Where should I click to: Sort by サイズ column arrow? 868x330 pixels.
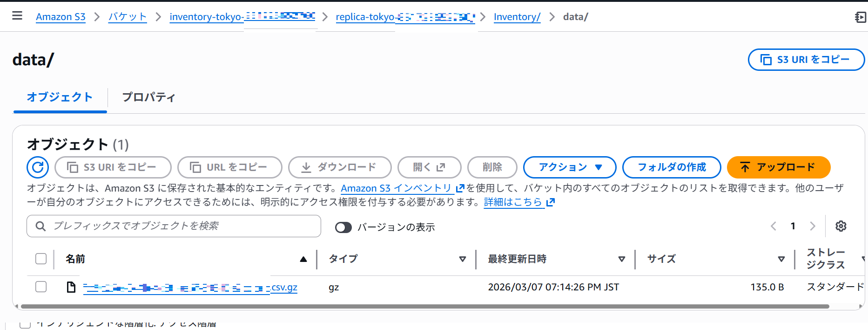tap(781, 259)
